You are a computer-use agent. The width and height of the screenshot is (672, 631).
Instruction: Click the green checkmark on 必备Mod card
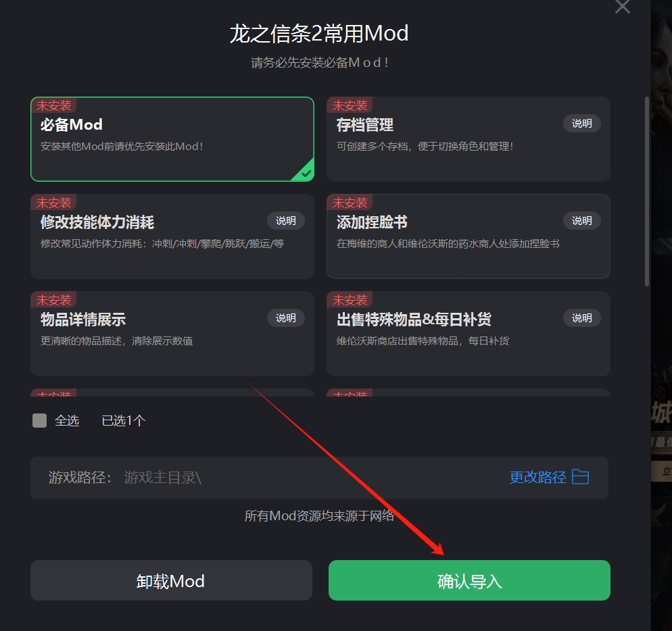point(306,173)
